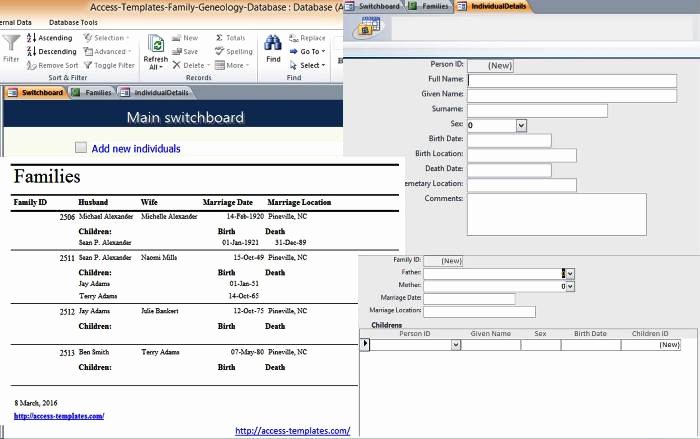Screen dimensions: 700x439
Task: Click the Refresh All icon
Action: [156, 45]
